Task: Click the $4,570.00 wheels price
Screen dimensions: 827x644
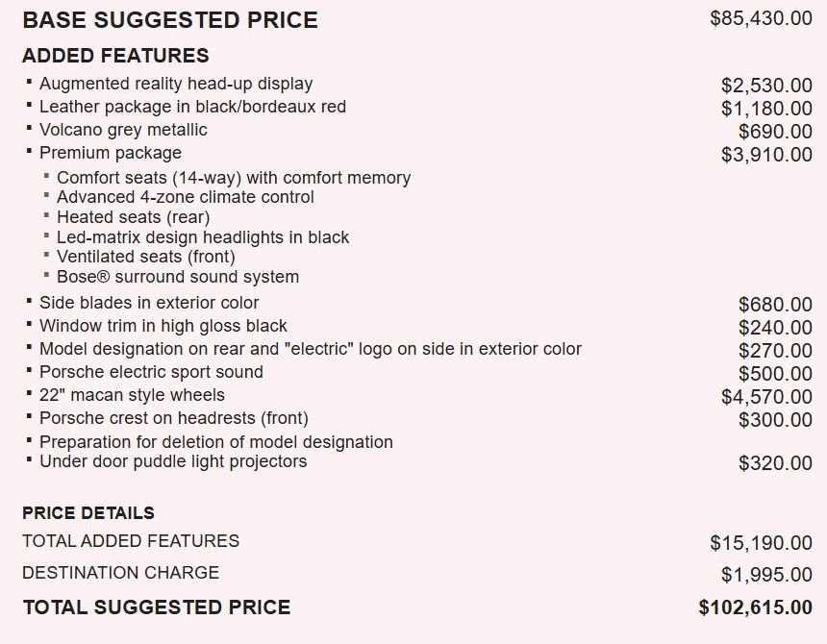Action: [766, 397]
